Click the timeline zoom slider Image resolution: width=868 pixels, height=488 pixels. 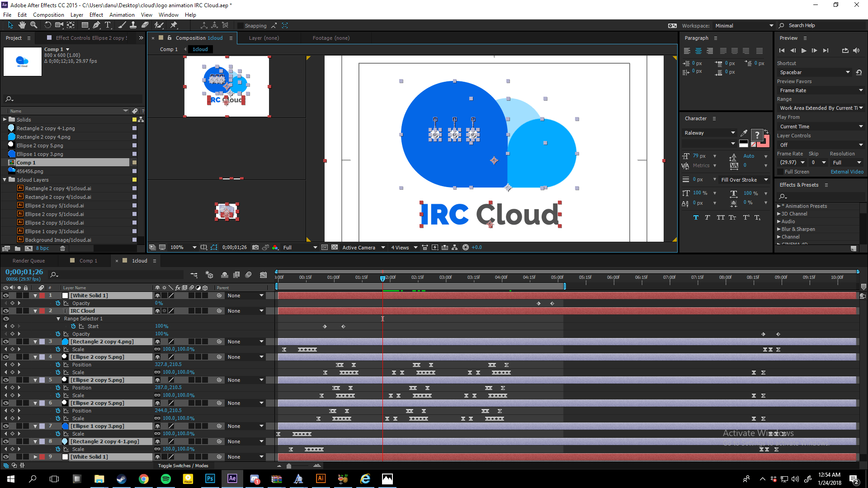289,466
